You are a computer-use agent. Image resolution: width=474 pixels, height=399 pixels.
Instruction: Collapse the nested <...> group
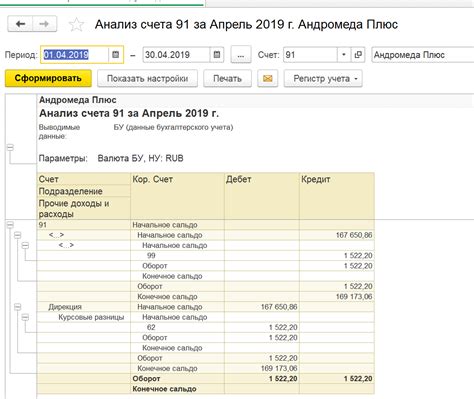[x=25, y=246]
